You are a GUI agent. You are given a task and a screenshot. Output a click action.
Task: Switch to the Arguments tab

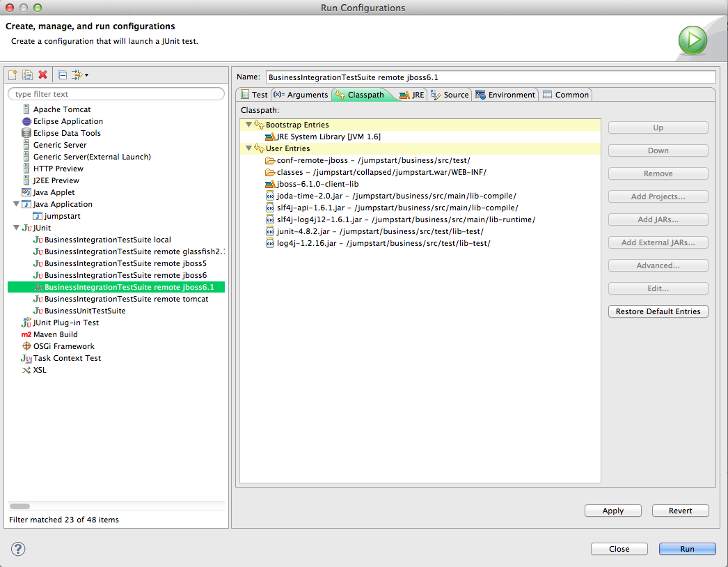301,95
